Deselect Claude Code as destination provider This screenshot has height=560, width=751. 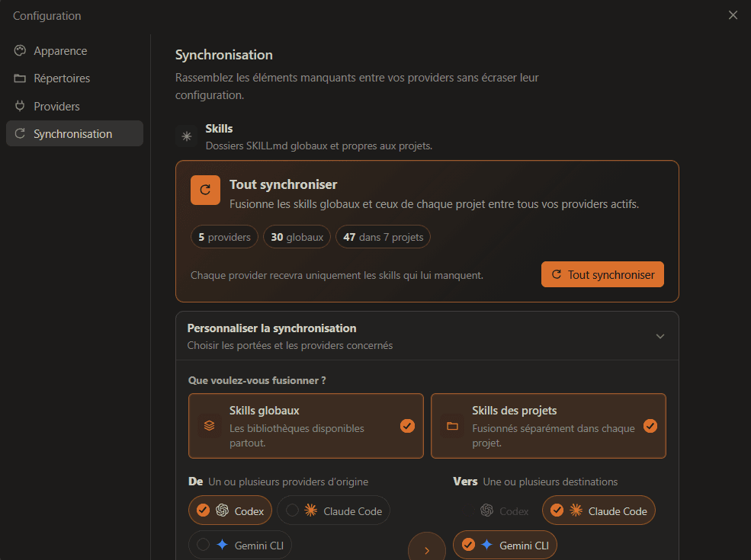point(599,510)
